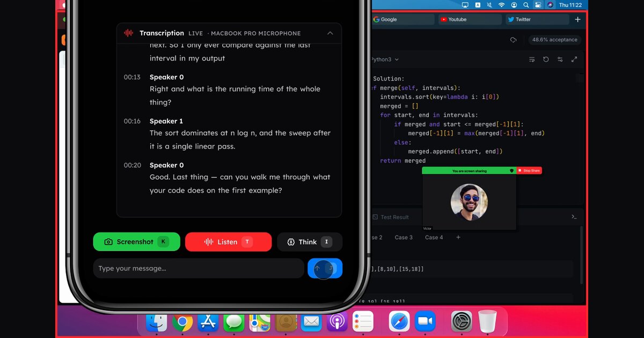Focus the 'Type your message...' field
The height and width of the screenshot is (338, 644).
pyautogui.click(x=199, y=268)
